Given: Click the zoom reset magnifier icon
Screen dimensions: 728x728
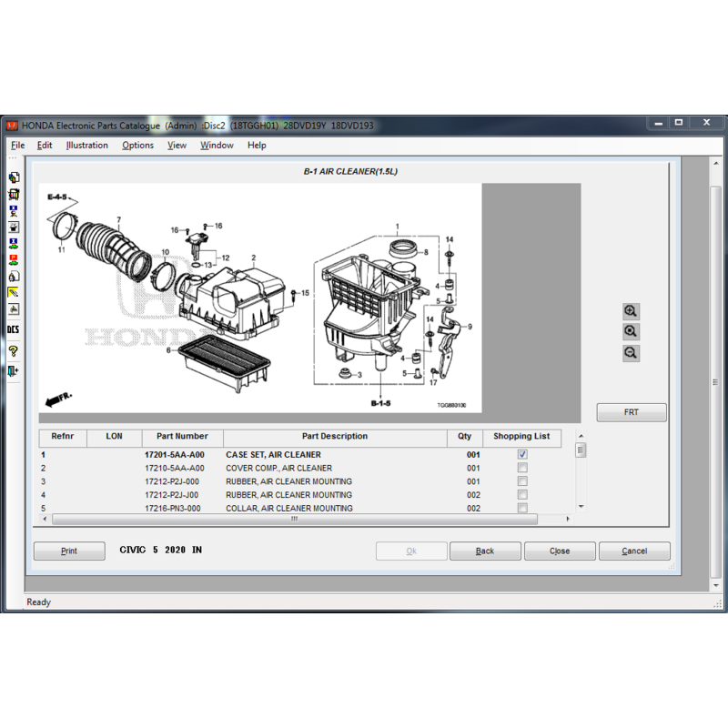Looking at the screenshot, I should pyautogui.click(x=631, y=332).
